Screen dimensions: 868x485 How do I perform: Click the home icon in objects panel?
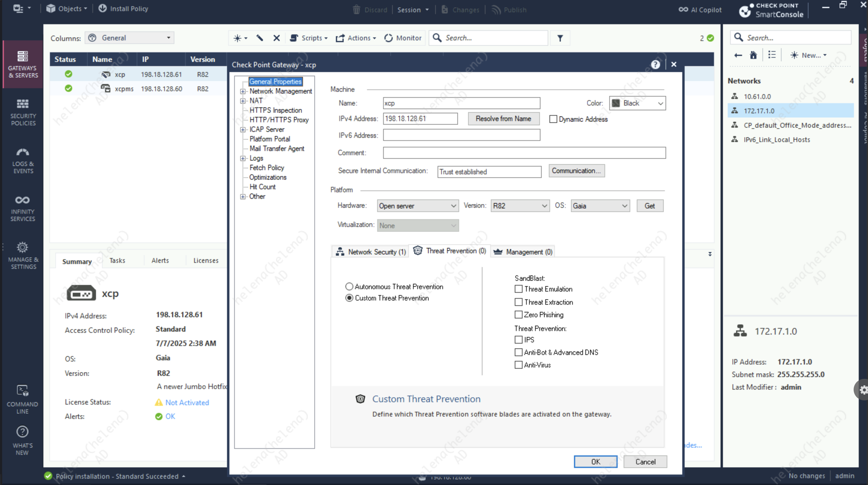753,55
